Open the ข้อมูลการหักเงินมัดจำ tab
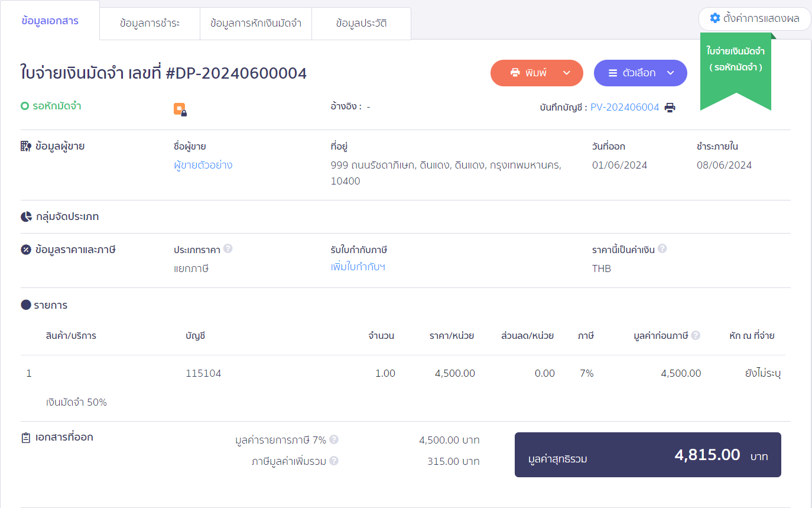This screenshot has height=508, width=812. coord(256,24)
